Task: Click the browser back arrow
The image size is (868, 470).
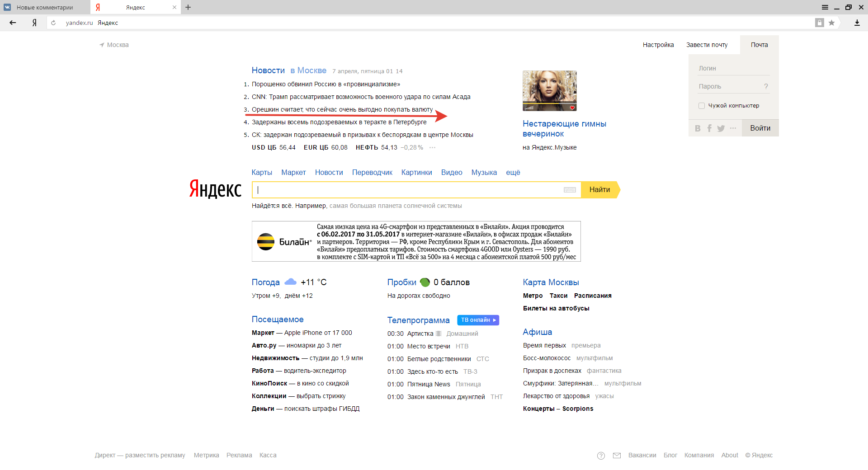Action: [13, 23]
